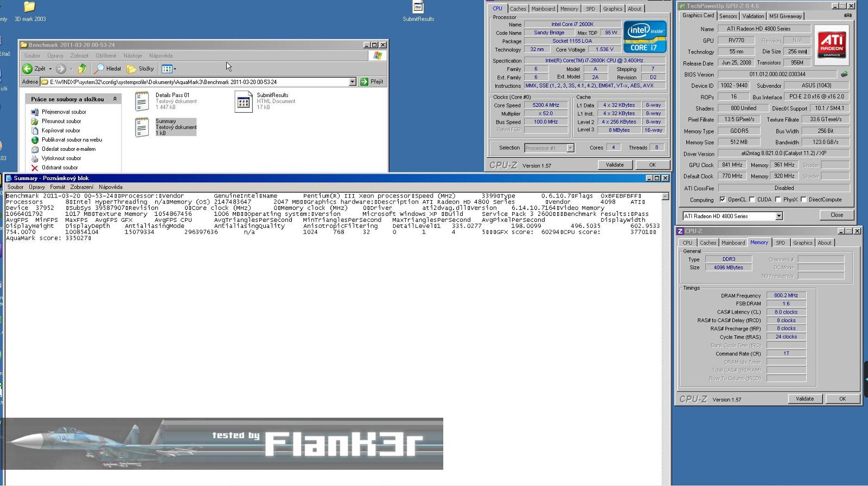Open Oblíbené menu in Explorer
The height and width of the screenshot is (486, 868).
(106, 56)
